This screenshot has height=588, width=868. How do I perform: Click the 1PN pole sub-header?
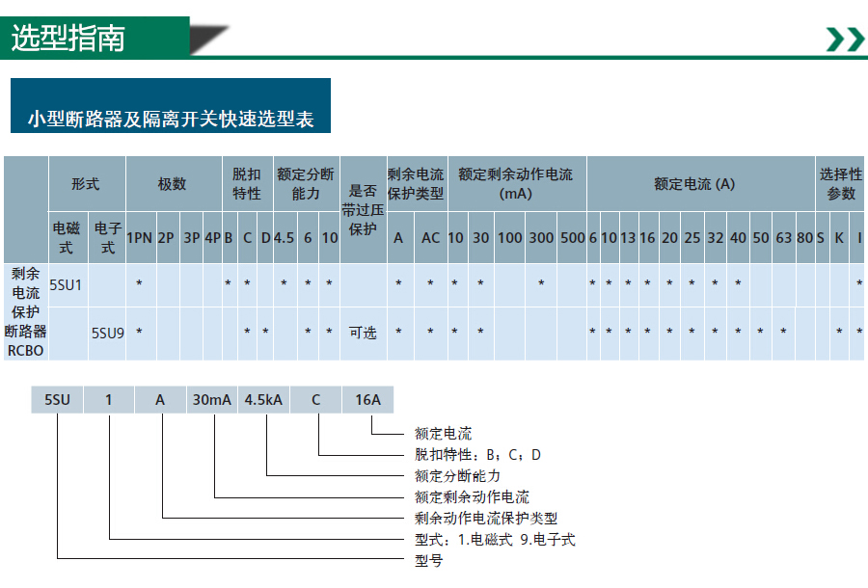[x=141, y=237]
